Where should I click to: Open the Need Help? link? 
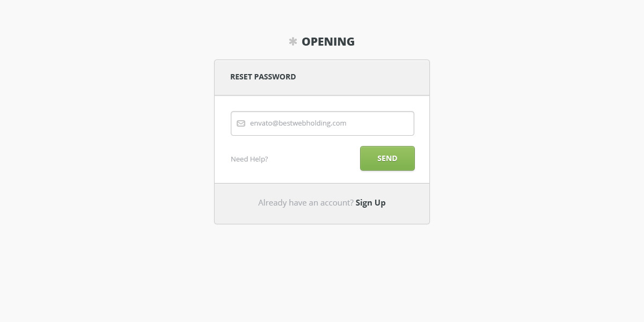pos(250,159)
